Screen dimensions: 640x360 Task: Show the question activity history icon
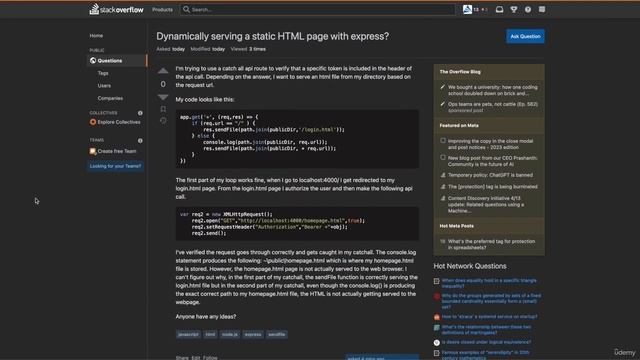point(163,120)
